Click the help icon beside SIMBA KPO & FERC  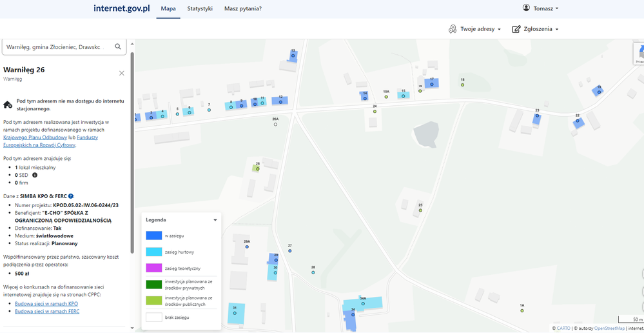pyautogui.click(x=71, y=196)
